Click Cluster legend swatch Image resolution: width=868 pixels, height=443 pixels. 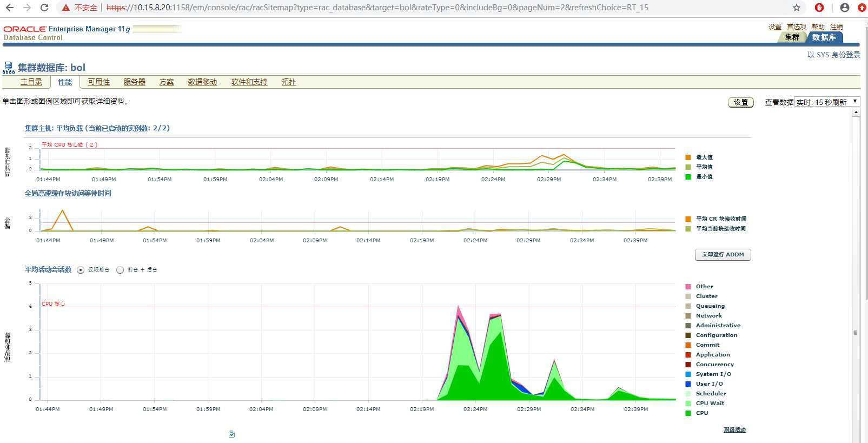pos(688,296)
